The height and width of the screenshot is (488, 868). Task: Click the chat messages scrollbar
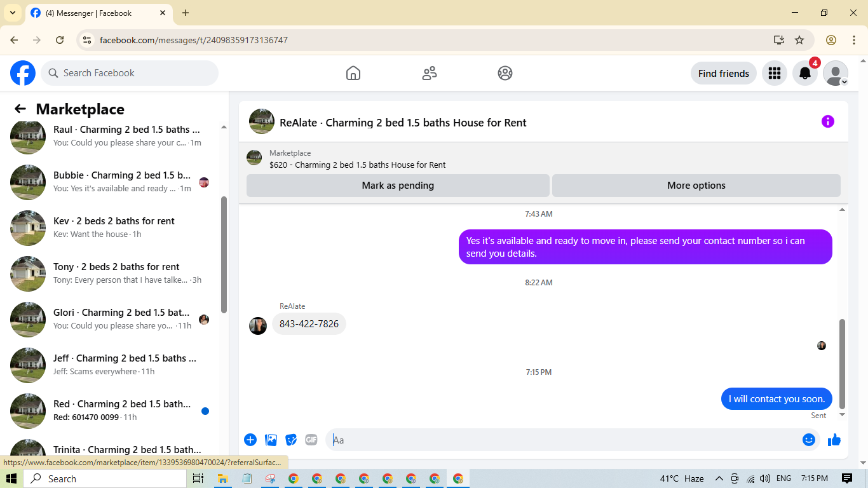click(843, 363)
